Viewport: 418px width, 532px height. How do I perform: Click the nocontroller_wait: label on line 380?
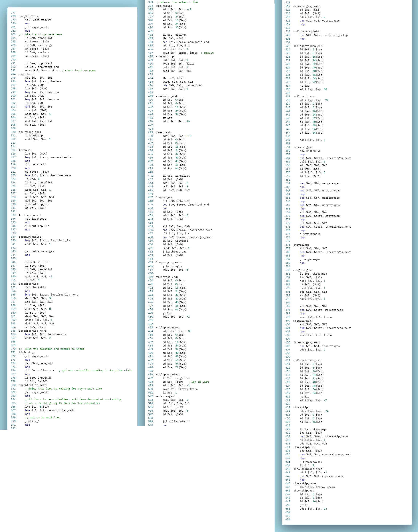coord(33,385)
